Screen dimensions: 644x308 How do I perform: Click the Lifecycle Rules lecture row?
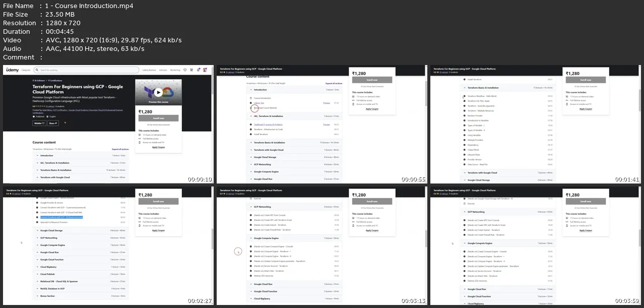(x=507, y=155)
